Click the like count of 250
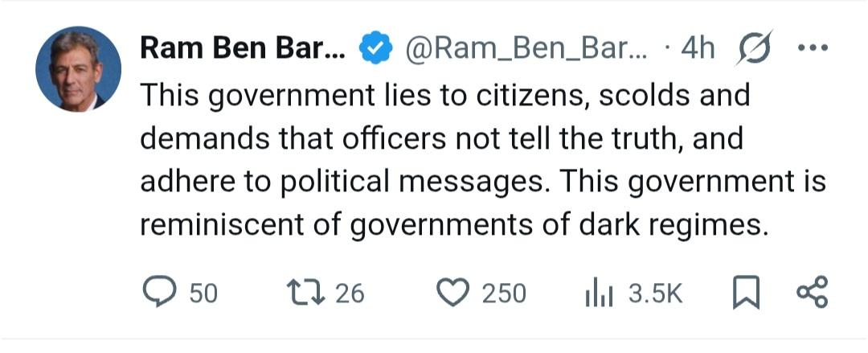 click(x=504, y=293)
